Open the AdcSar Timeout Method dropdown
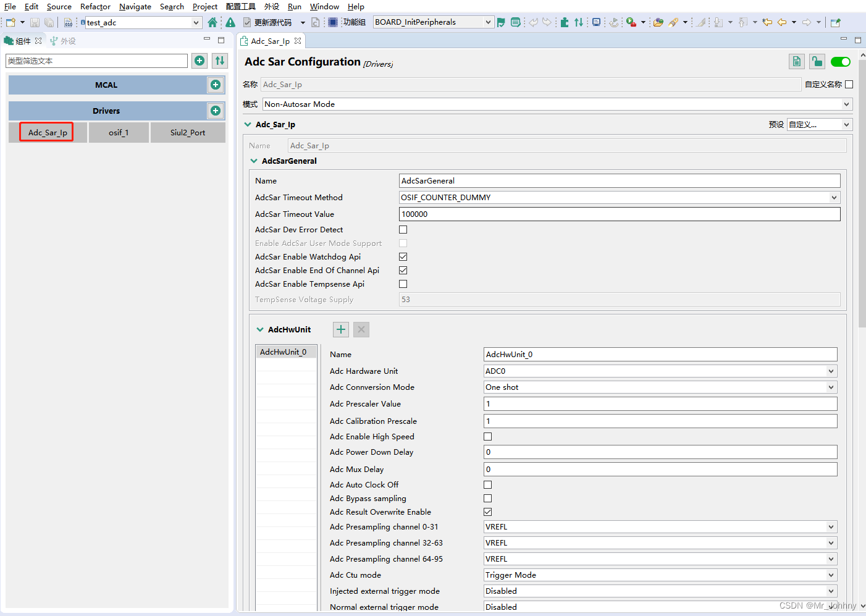The image size is (866, 616). [620, 197]
